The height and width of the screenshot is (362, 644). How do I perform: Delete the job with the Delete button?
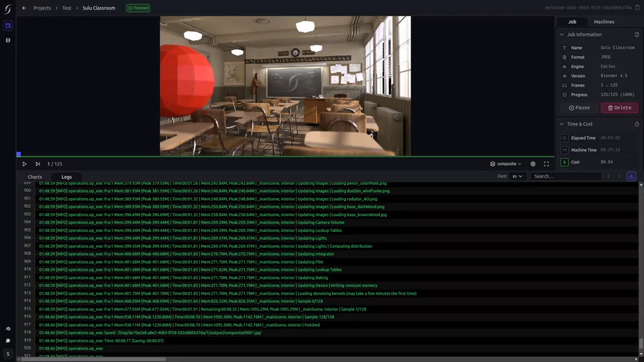pos(619,107)
